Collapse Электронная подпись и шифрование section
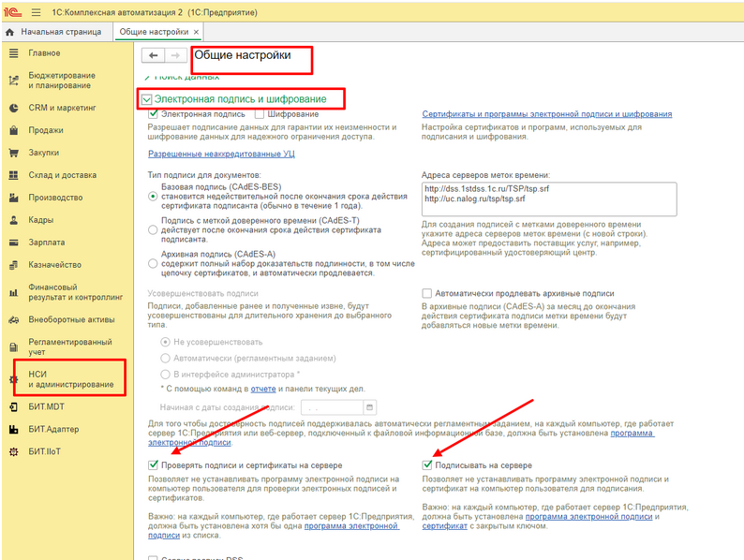 click(x=146, y=98)
